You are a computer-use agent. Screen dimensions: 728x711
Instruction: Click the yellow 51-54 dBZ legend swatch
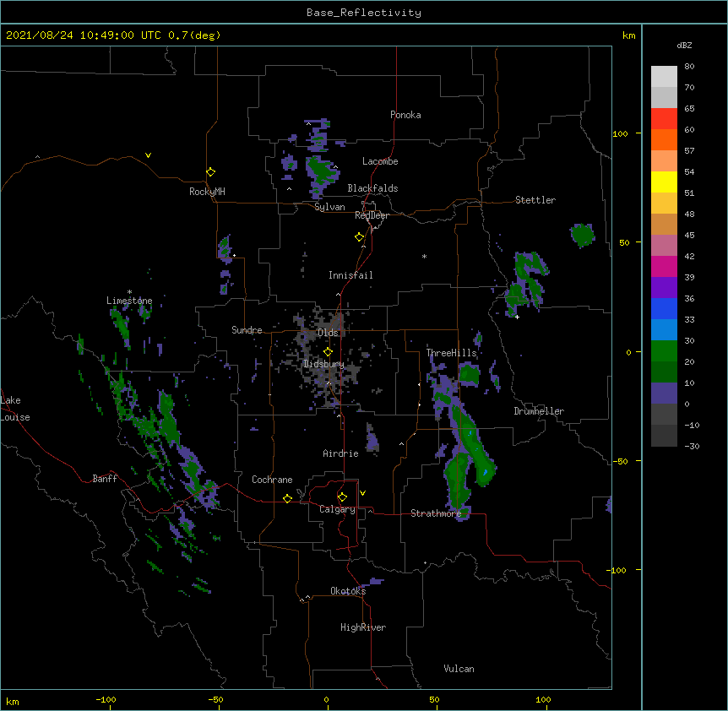coord(664,182)
